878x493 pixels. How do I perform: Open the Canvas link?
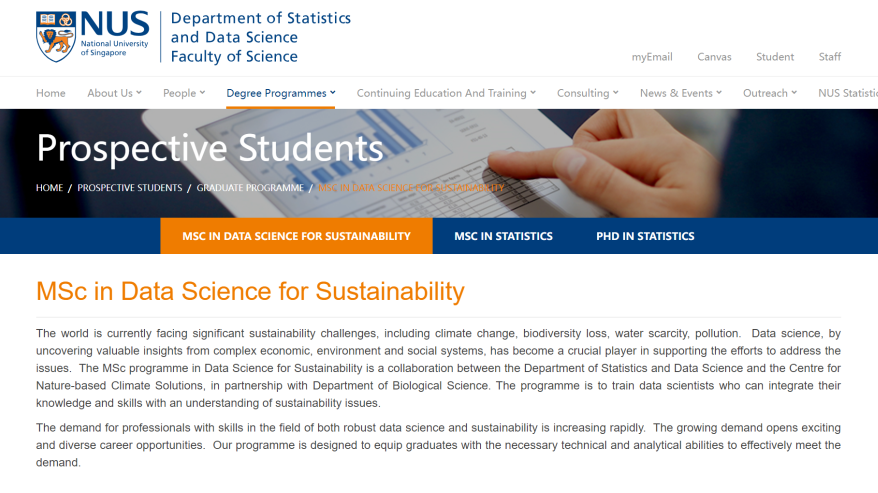point(714,57)
